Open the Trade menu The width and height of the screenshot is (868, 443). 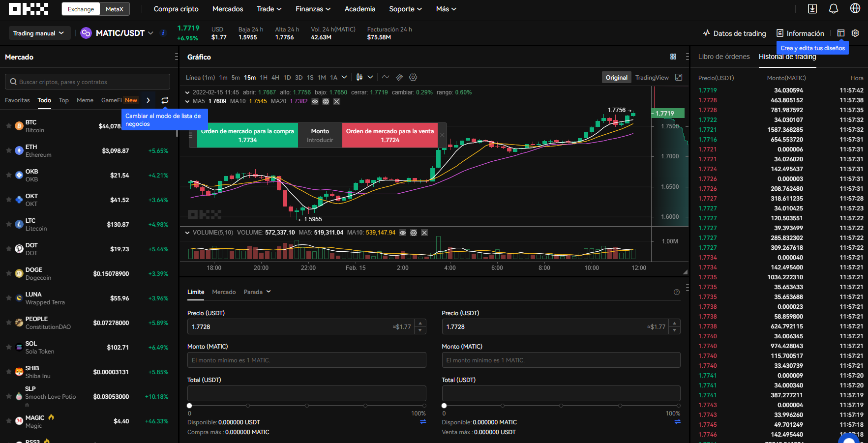coord(269,9)
